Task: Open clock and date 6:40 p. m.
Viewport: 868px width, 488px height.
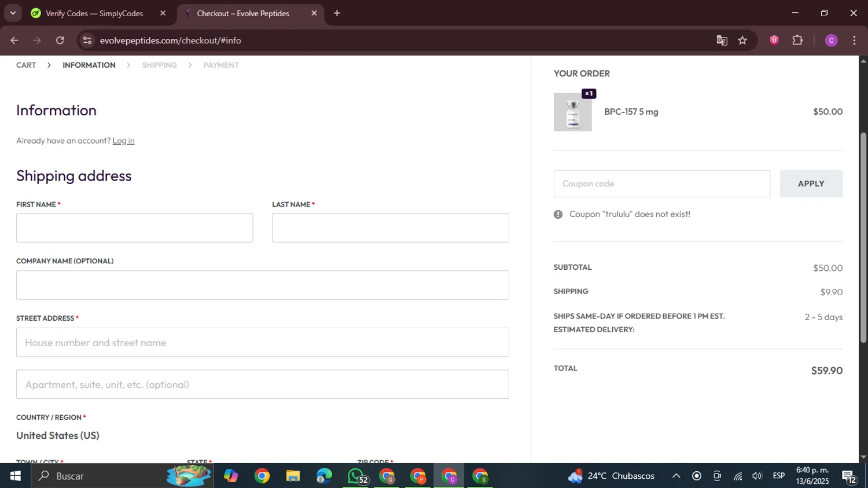Action: [812, 476]
